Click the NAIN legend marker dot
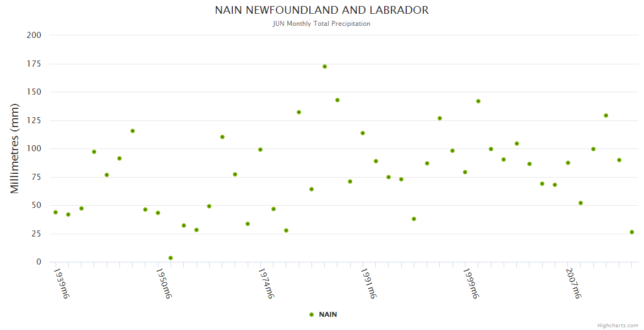The height and width of the screenshot is (330, 644). [x=312, y=315]
